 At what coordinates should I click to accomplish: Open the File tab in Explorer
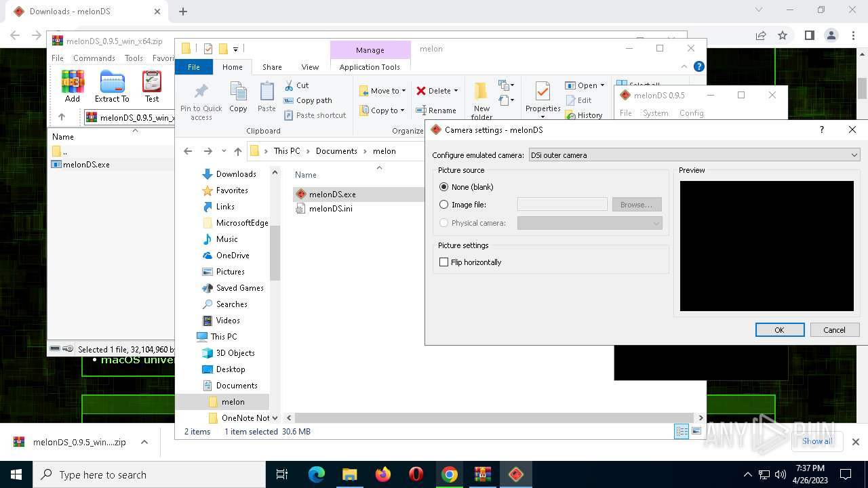[193, 67]
